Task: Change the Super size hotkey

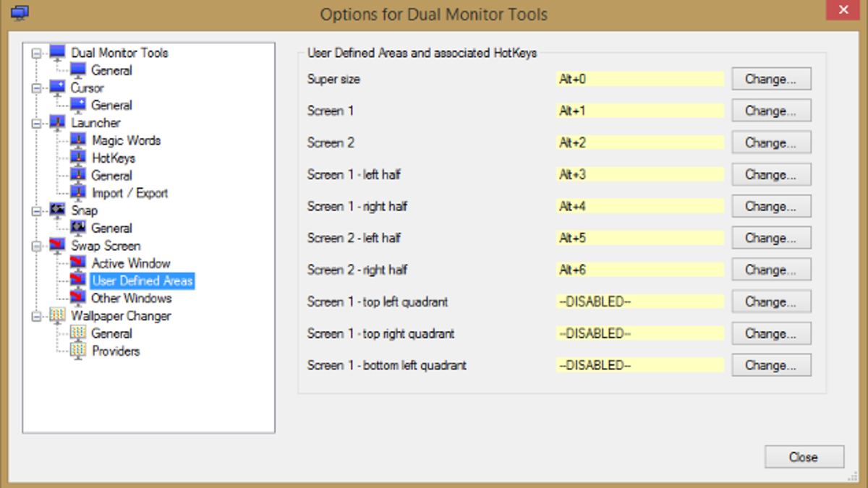Action: click(771, 80)
